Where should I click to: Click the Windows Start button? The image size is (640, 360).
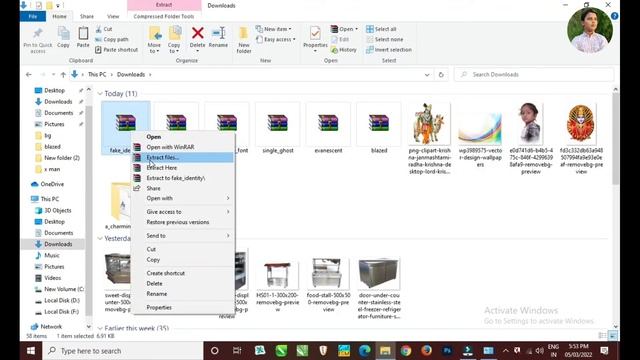click(x=31, y=351)
